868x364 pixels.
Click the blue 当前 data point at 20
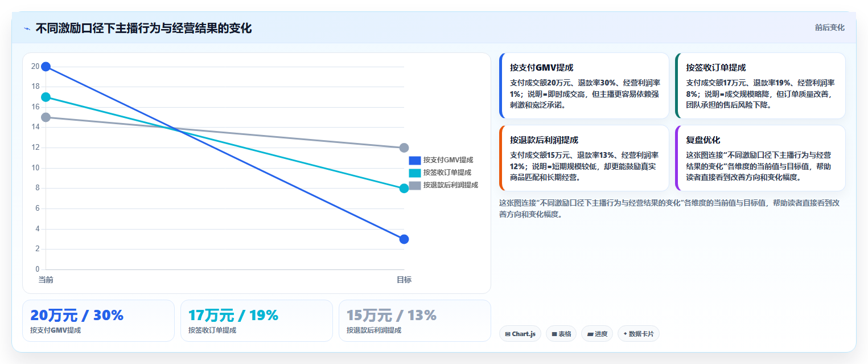pyautogui.click(x=46, y=67)
